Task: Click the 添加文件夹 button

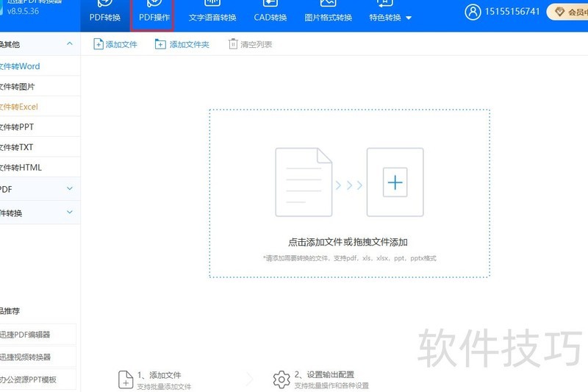Action: 182,44
